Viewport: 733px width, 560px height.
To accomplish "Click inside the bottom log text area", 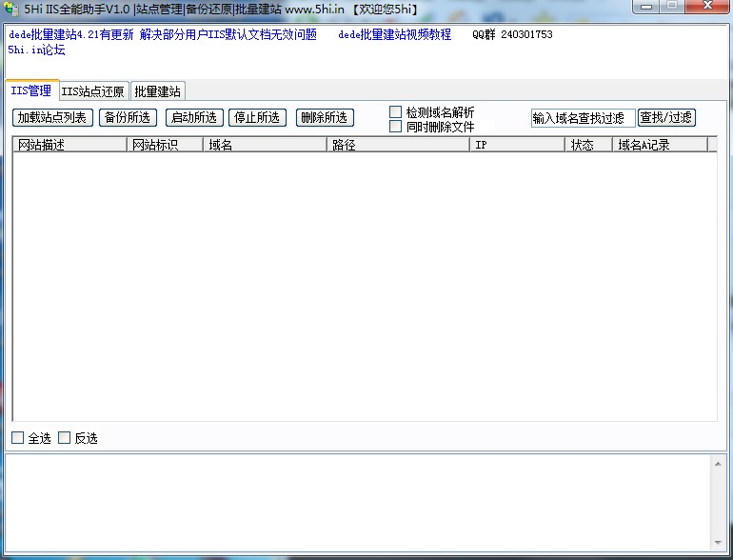I will click(358, 503).
